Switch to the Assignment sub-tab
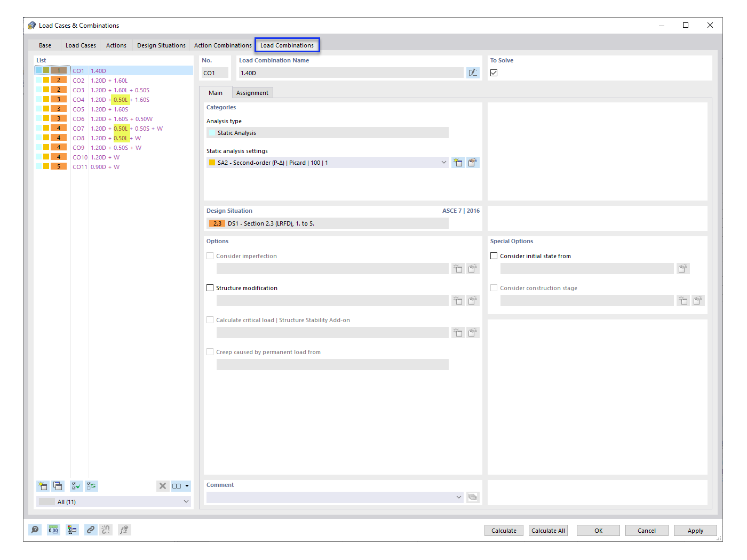Image resolution: width=747 pixels, height=560 pixels. 252,93
